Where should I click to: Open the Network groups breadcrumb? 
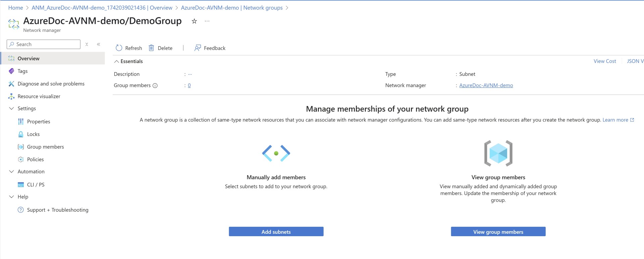tap(232, 8)
